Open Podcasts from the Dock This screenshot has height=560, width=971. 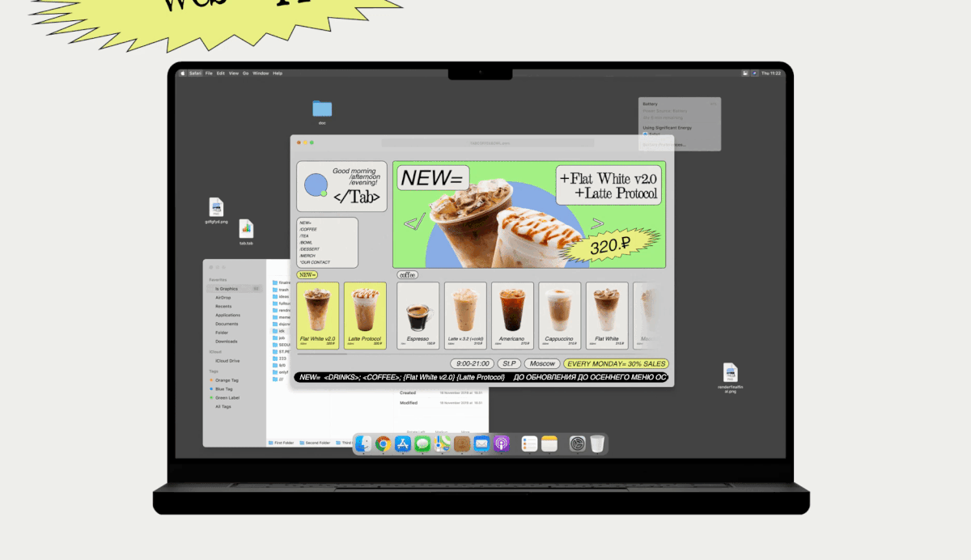point(501,443)
